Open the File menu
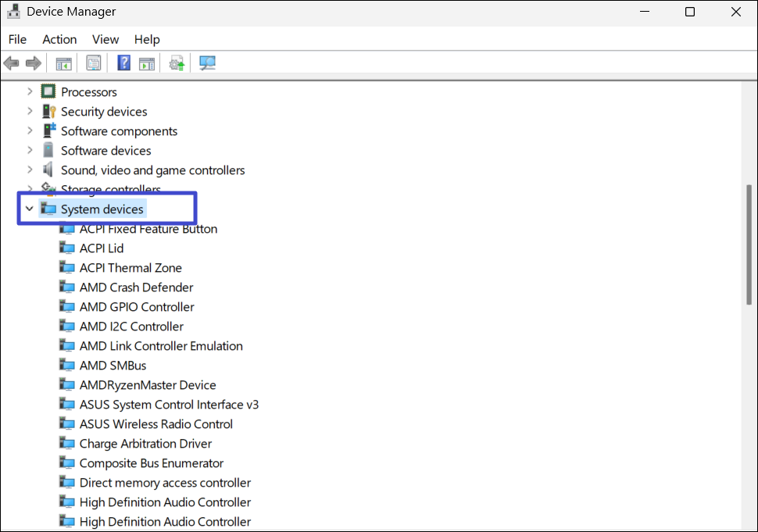Viewport: 758px width, 532px height. point(17,39)
